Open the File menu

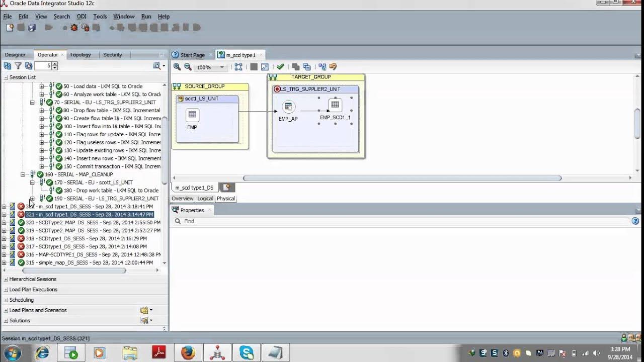[8, 17]
